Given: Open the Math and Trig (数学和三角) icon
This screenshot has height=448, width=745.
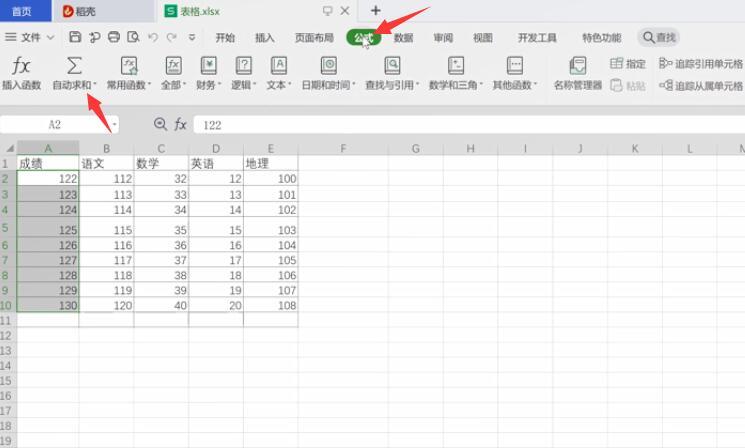Looking at the screenshot, I should tap(456, 66).
